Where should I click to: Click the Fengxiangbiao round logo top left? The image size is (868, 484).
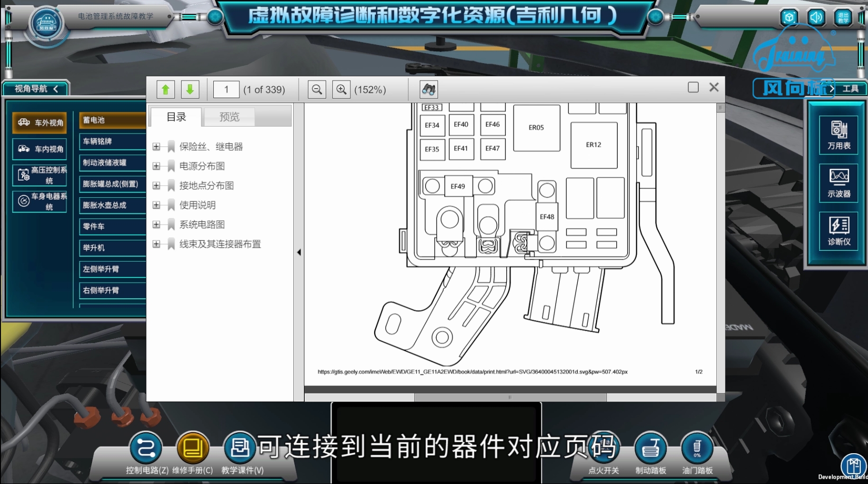click(x=46, y=24)
